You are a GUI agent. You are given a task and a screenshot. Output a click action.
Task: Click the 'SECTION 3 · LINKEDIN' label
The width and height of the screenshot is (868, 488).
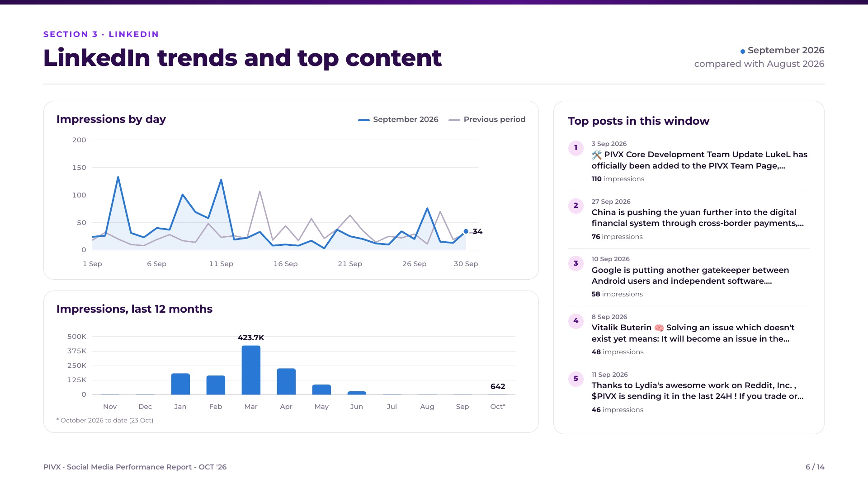[101, 34]
